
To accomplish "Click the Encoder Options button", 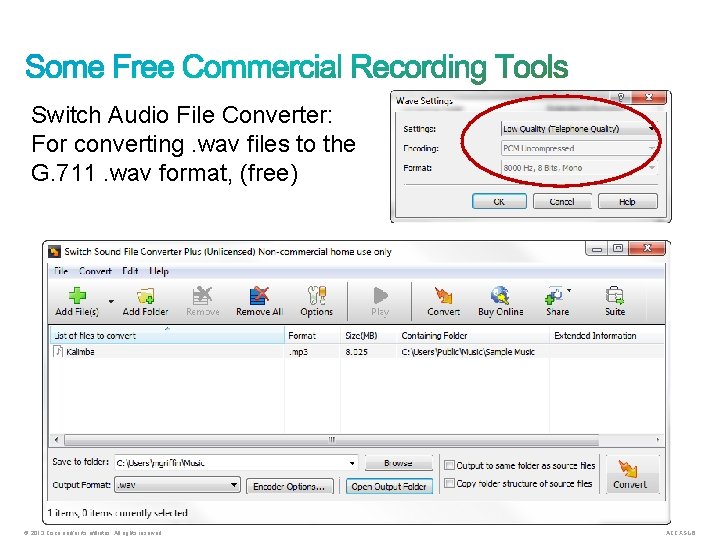I will 289,486.
